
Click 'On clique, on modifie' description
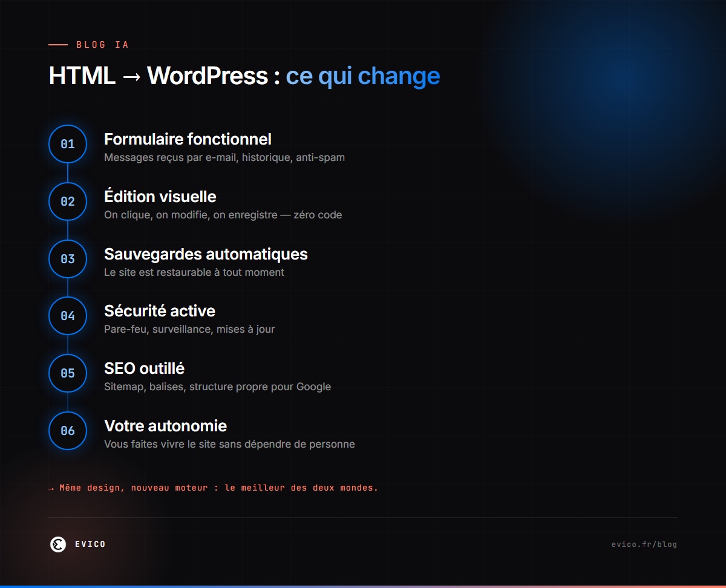point(223,215)
